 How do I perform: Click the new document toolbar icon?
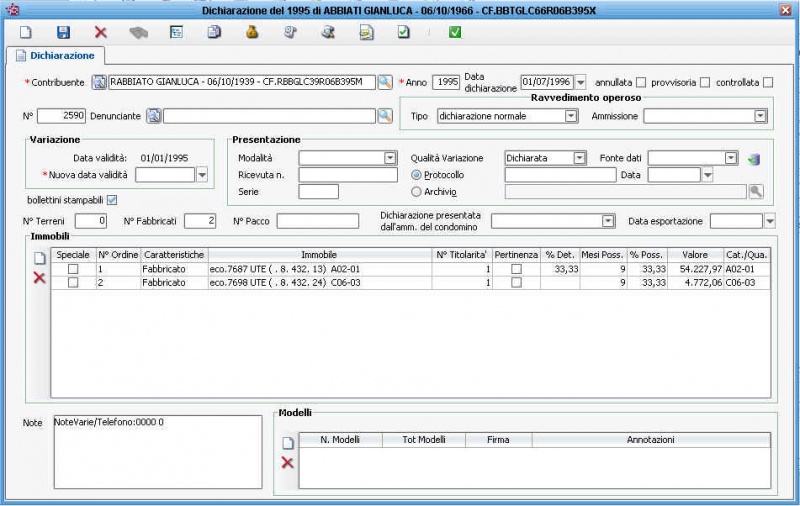point(26,32)
